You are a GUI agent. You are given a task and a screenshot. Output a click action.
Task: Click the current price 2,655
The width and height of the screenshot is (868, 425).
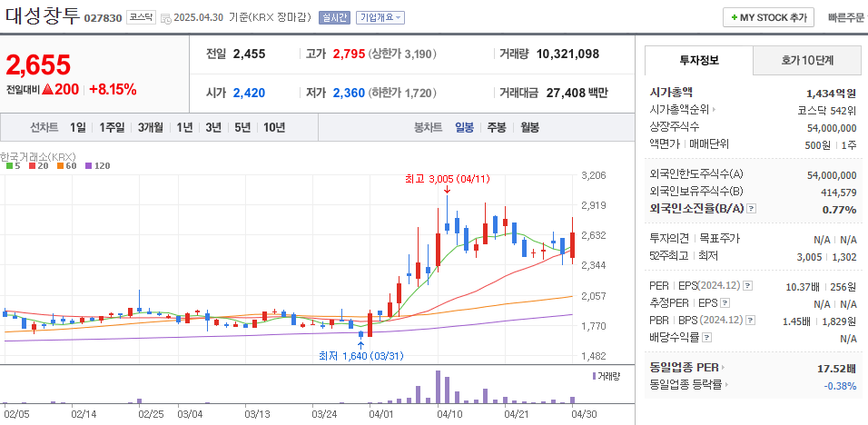click(38, 64)
